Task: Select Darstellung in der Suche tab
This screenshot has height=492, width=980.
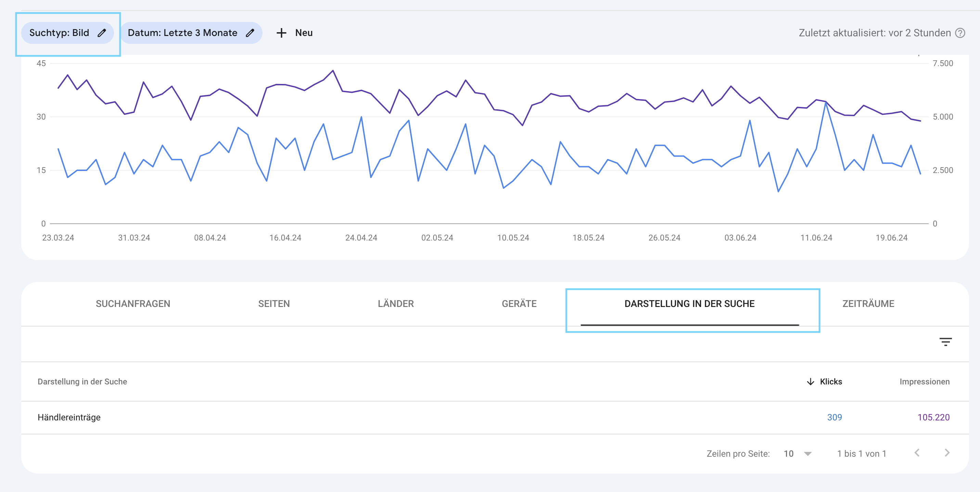Action: point(689,304)
